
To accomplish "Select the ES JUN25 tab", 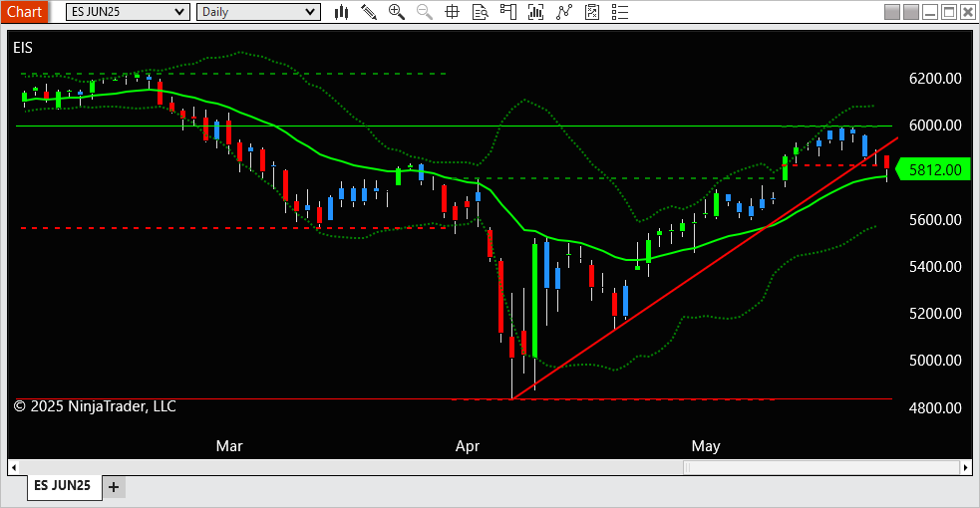I will point(63,485).
